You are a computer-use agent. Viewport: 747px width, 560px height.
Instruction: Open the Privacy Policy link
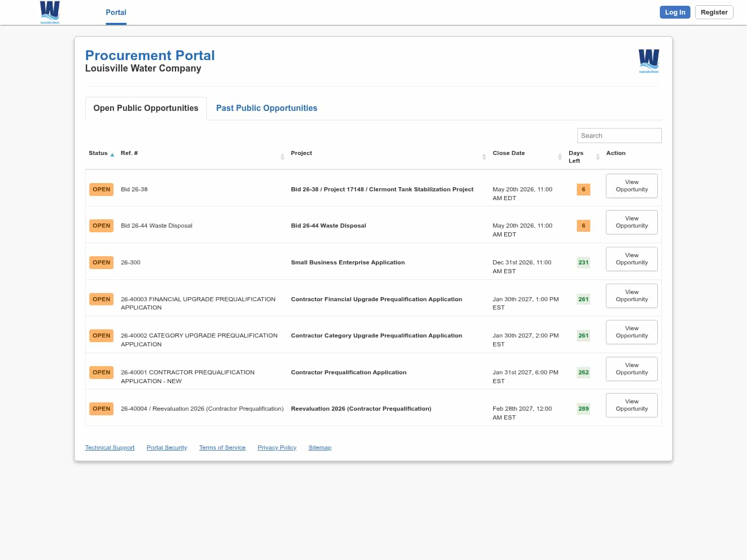click(x=277, y=447)
